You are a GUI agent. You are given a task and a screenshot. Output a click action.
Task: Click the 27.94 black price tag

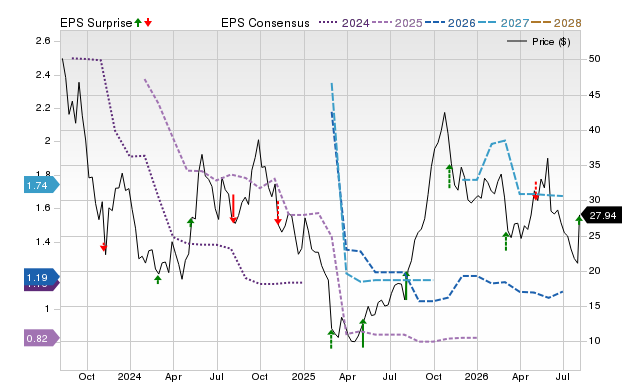602,215
